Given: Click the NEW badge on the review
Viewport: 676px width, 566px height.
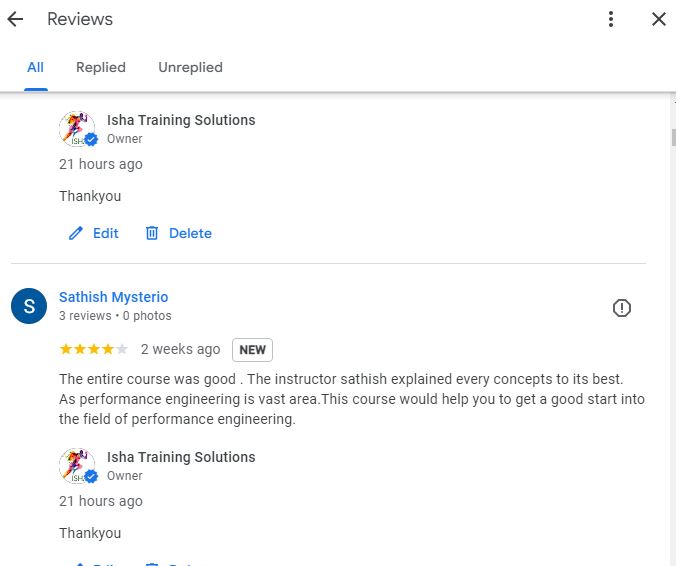Looking at the screenshot, I should point(252,350).
